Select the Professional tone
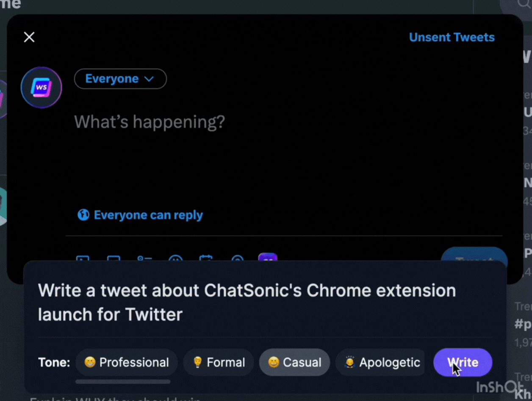Screen dimensions: 532x401 pos(127,362)
